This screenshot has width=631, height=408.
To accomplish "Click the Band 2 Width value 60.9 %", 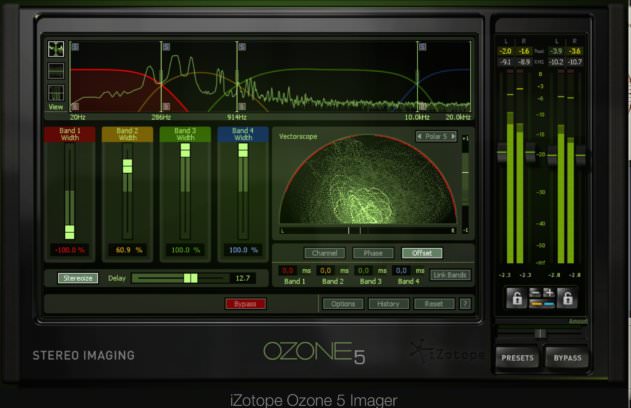I will point(128,250).
